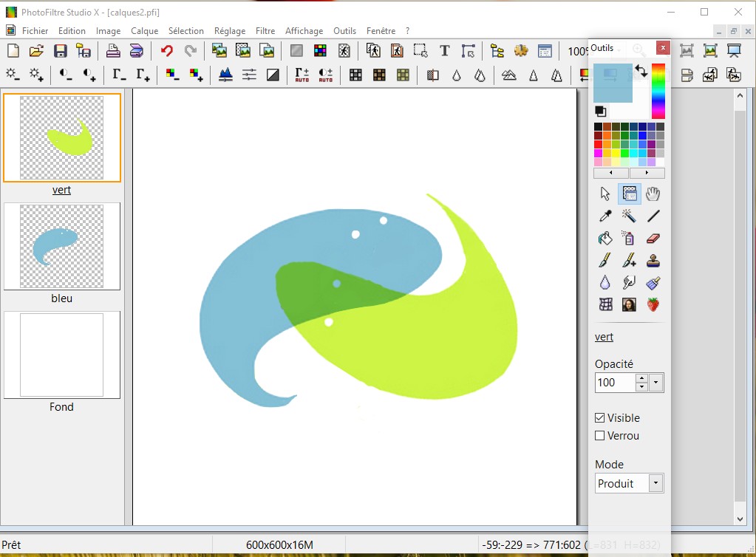Select the Mona Lisa art brush tool

point(629,304)
